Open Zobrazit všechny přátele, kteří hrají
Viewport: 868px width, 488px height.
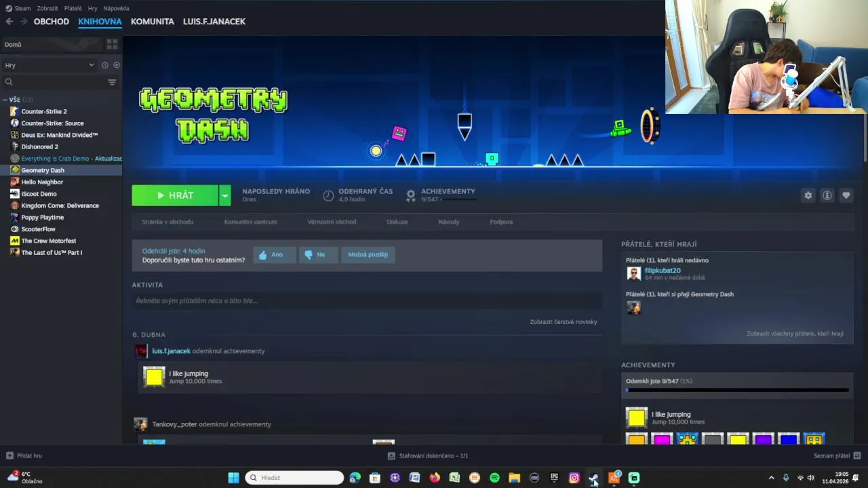pos(795,333)
